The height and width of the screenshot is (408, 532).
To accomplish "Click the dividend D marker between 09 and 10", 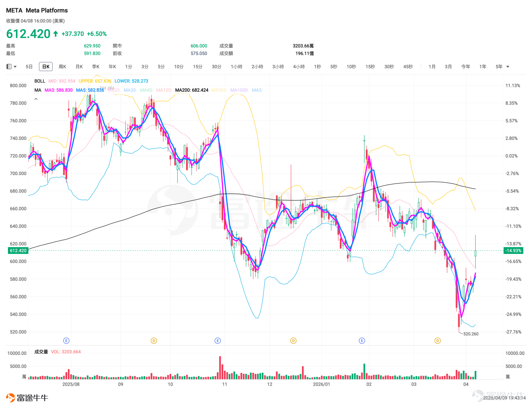I will point(154,341).
